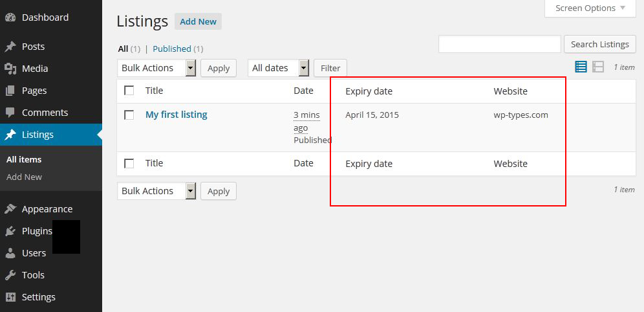
Task: Click the Pages icon in sidebar
Action: click(10, 91)
